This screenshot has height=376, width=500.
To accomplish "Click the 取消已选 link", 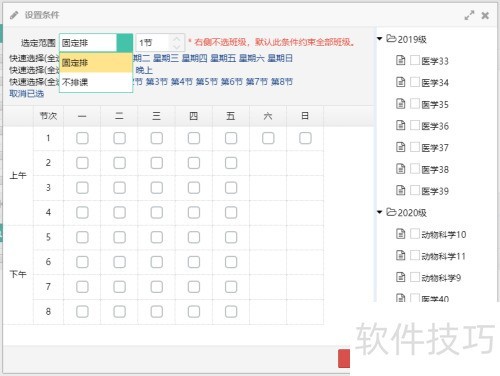I will pos(27,94).
